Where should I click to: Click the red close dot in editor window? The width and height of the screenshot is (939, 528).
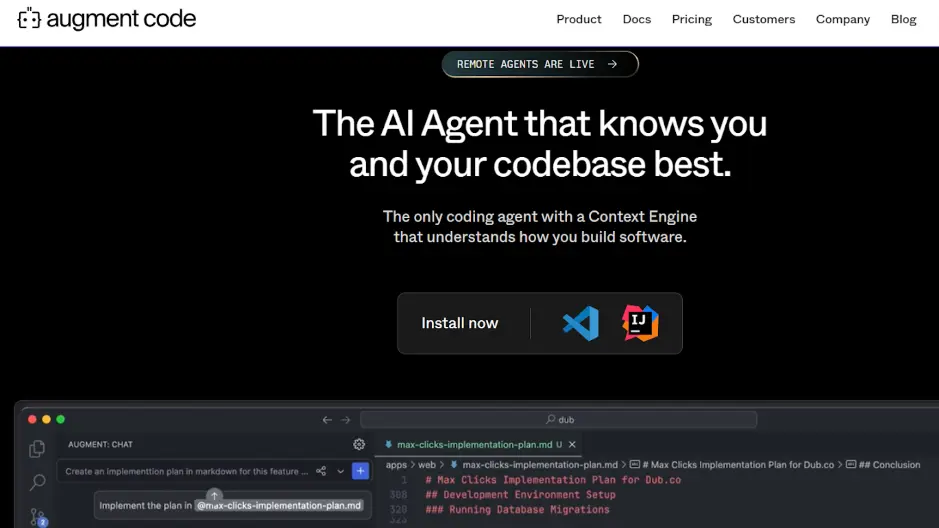pyautogui.click(x=32, y=420)
